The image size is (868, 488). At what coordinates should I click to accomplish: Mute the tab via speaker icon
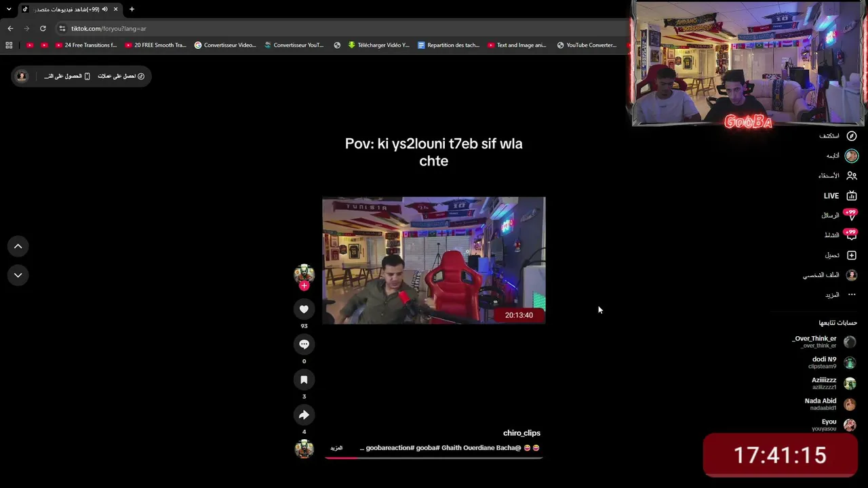click(x=104, y=9)
